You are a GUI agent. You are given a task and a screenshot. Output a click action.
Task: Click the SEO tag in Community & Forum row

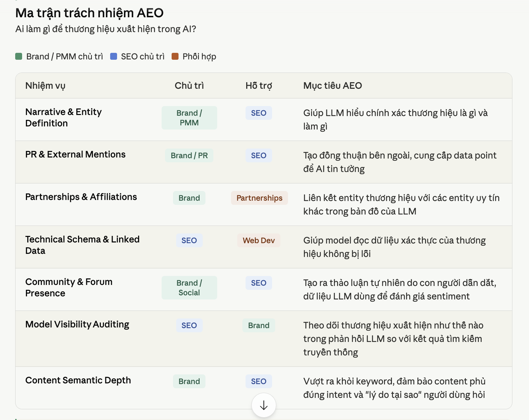(259, 283)
